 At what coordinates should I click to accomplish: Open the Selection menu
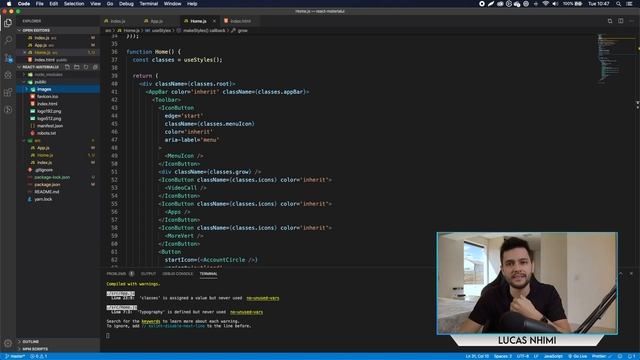point(74,4)
